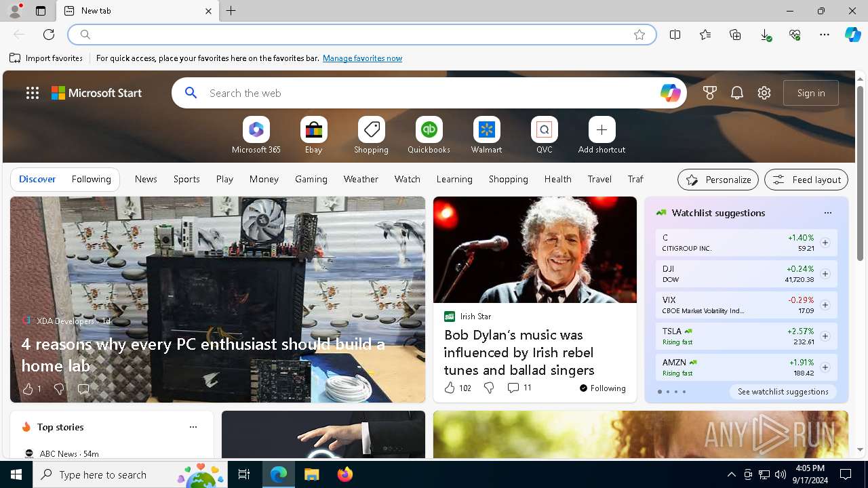Add Citigroup to watchlist

(x=825, y=243)
